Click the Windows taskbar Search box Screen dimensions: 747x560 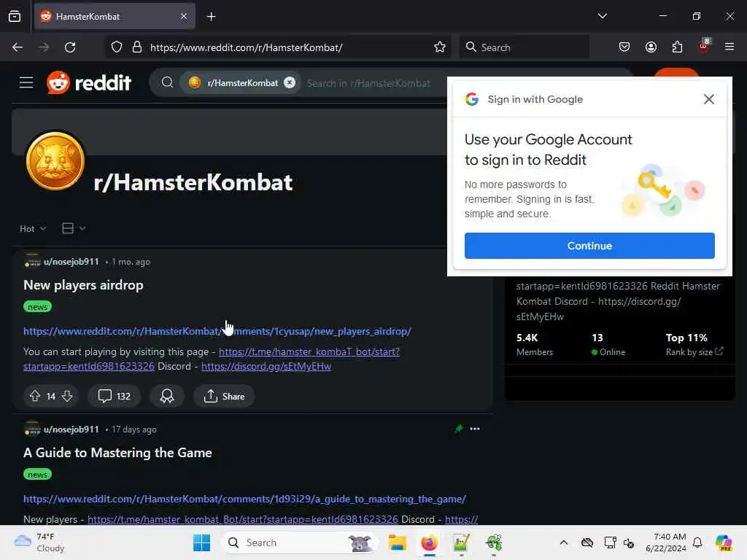point(300,542)
